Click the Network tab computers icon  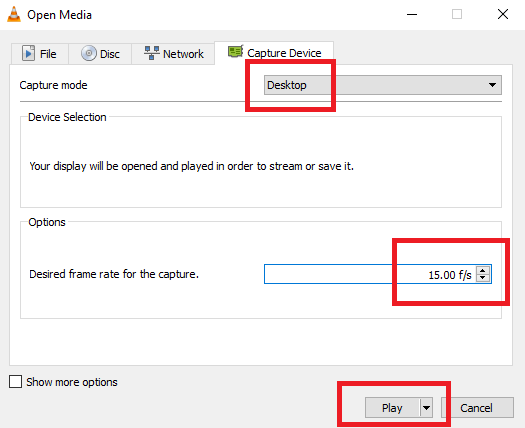[x=152, y=53]
